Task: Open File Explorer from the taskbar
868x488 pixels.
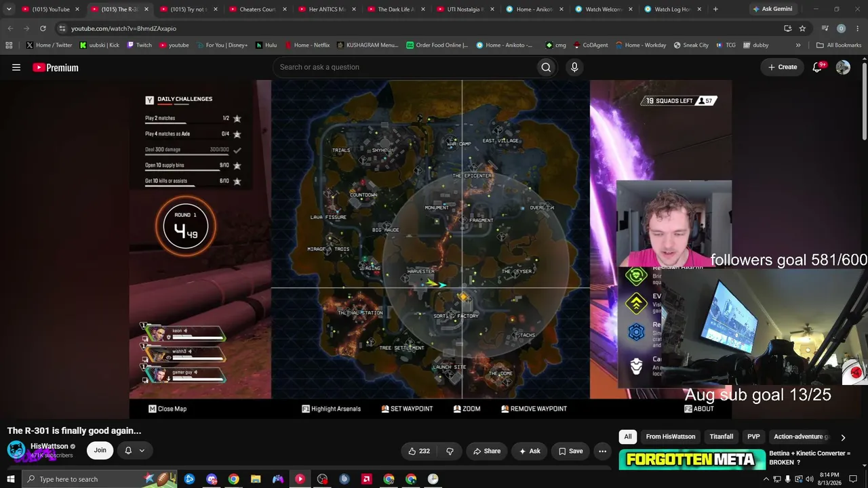Action: click(x=256, y=479)
